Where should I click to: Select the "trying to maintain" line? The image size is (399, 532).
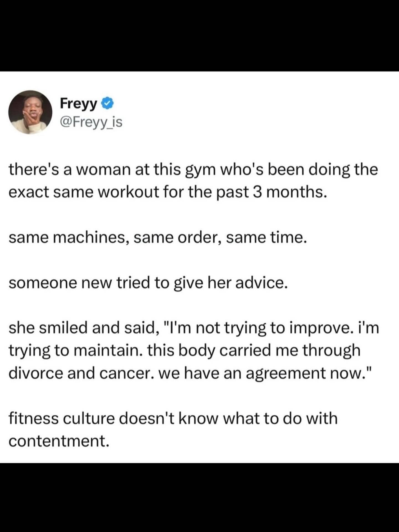coord(184,351)
